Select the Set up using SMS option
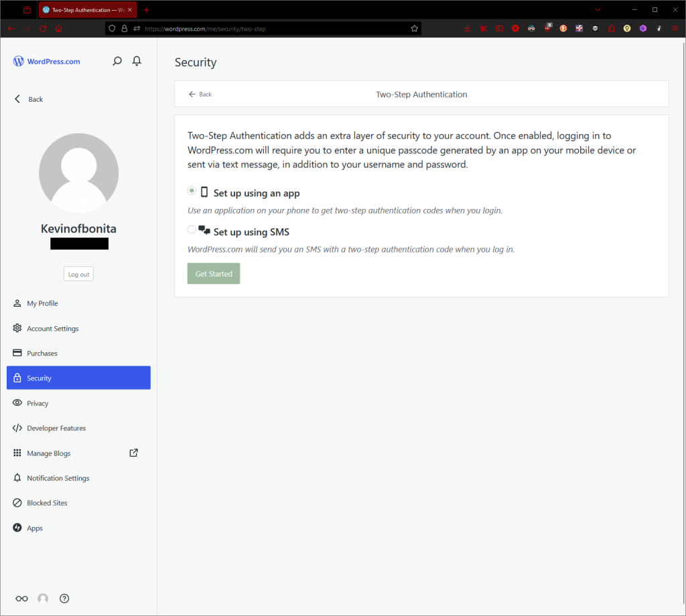Viewport: 686px width, 616px height. (192, 230)
